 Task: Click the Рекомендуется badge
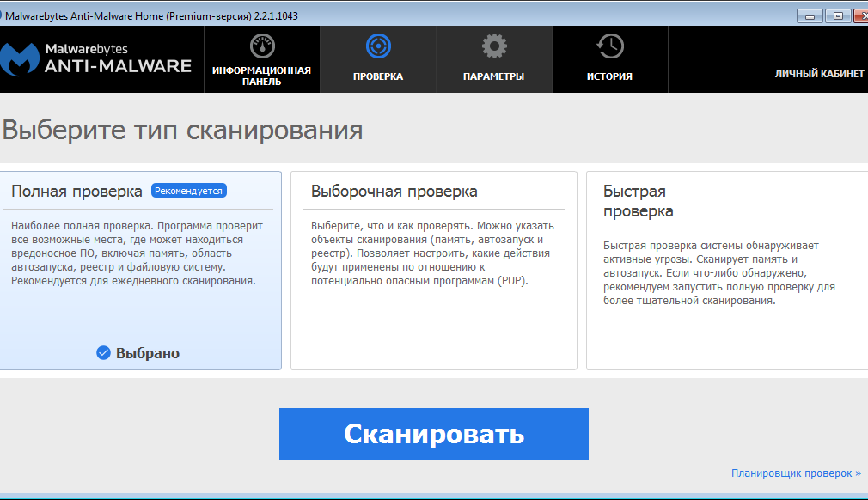click(x=188, y=191)
